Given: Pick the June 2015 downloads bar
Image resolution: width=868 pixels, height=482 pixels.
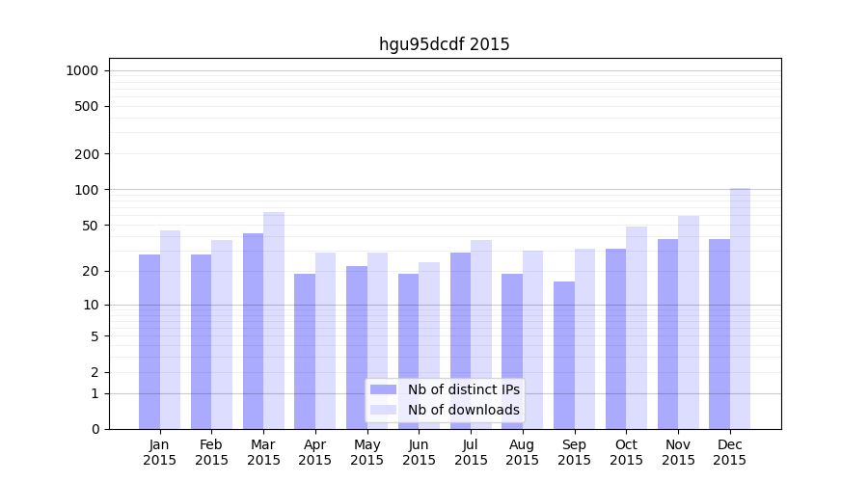Looking at the screenshot, I should click(429, 345).
